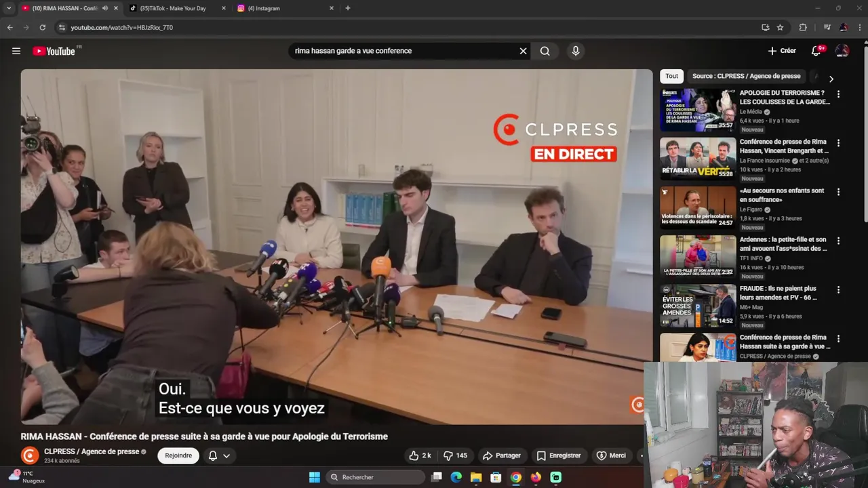Open File Explorer from taskbar
The width and height of the screenshot is (868, 488).
(476, 477)
